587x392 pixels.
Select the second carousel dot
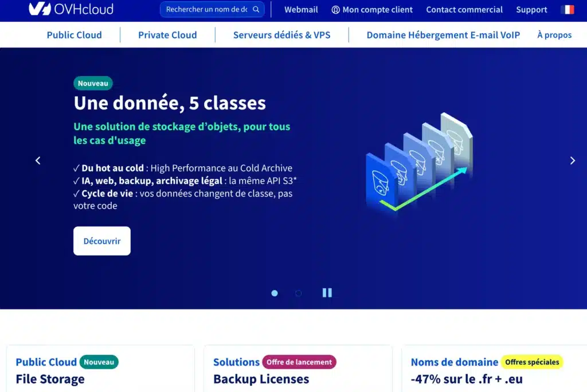(x=298, y=293)
